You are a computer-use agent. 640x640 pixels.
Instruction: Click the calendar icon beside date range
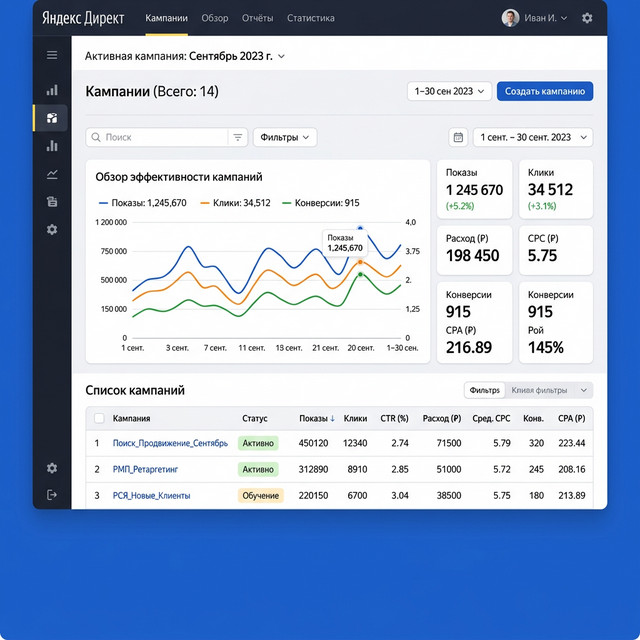pos(458,137)
